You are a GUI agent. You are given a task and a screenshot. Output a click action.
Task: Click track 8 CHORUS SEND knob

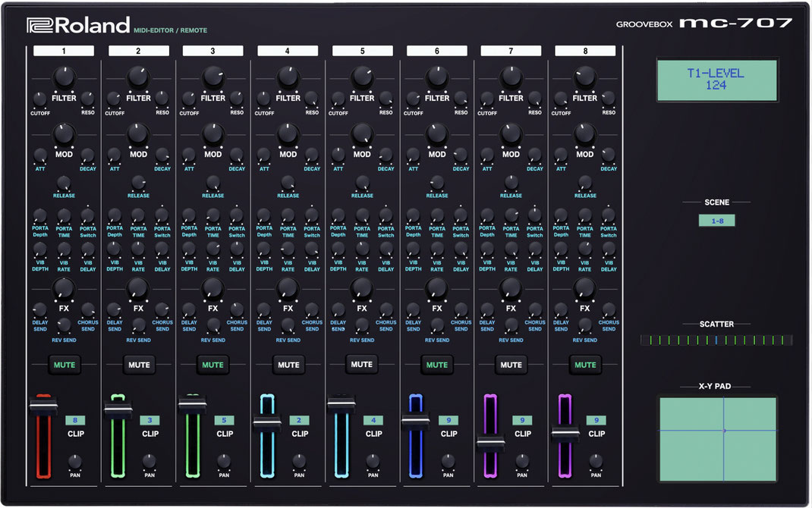tap(609, 310)
